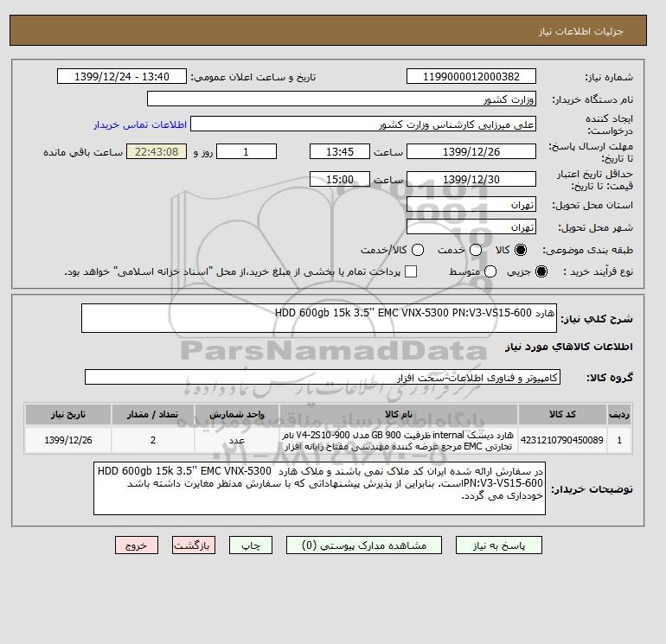
Task: Tick the اسناد خزانه اسلامی payment checkbox
Action: [411, 271]
